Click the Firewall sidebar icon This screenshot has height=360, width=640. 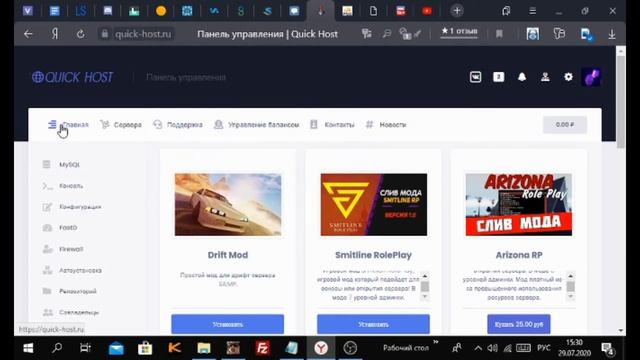[x=47, y=249]
